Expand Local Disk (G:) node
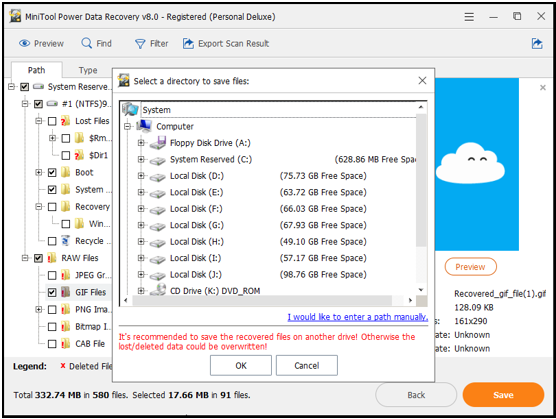Viewport: 556px width, 419px height. (141, 225)
